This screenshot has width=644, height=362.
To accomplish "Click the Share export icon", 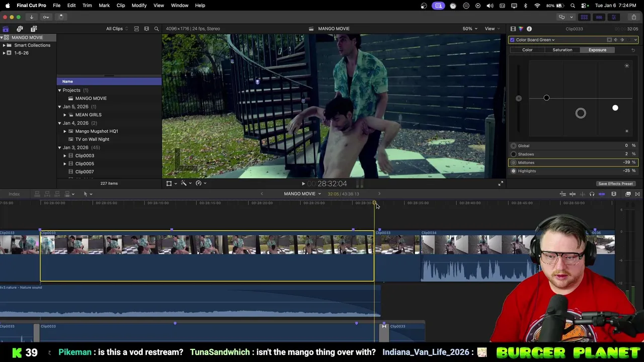I will pyautogui.click(x=633, y=17).
